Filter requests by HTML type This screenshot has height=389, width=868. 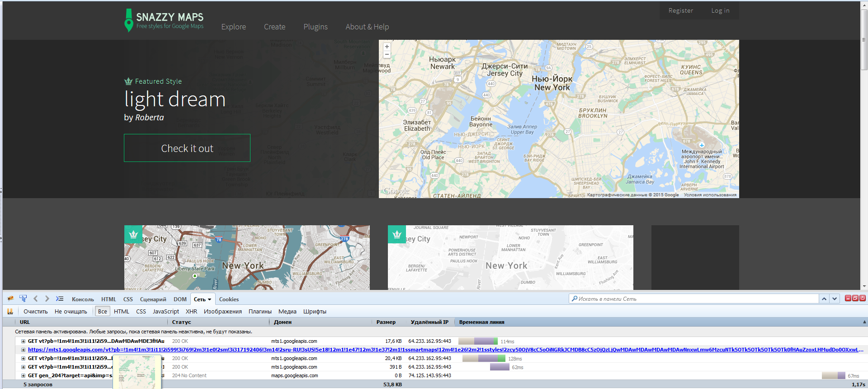click(x=122, y=311)
